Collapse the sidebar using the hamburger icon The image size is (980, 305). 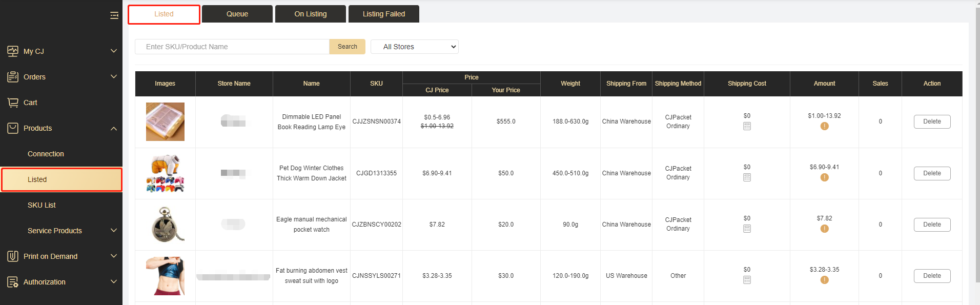114,15
